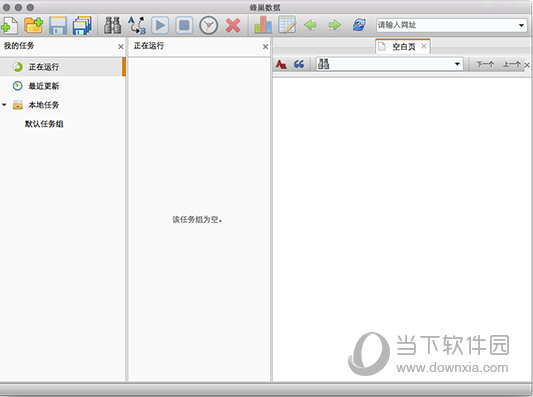Image resolution: width=533 pixels, height=397 pixels.
Task: Add a new task group folder
Action: tap(33, 25)
